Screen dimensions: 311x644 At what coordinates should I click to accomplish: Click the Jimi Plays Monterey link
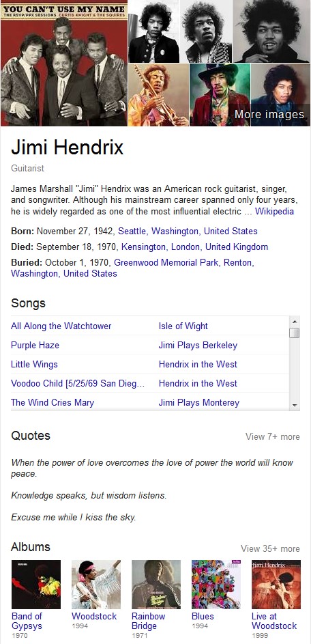199,402
